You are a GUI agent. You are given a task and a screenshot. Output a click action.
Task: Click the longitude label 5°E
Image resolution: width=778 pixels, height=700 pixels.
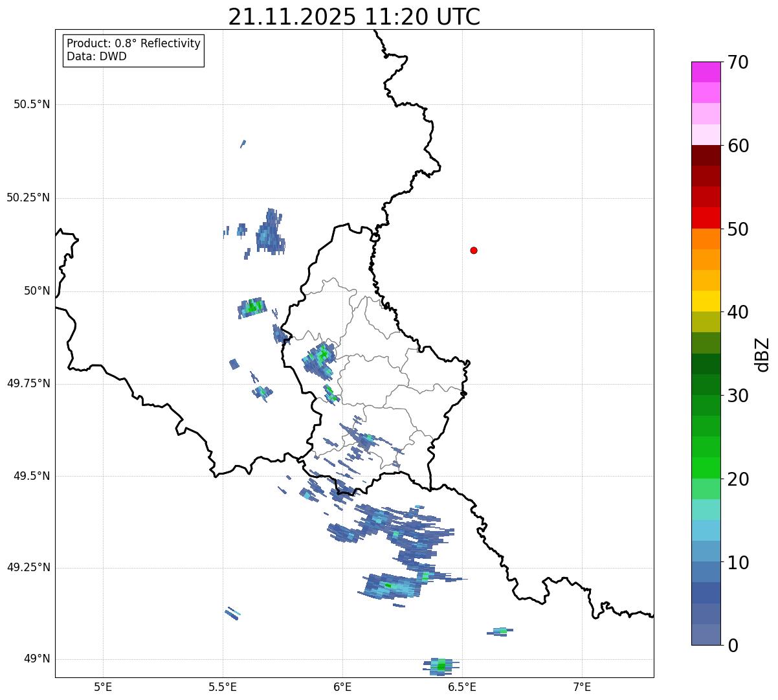click(103, 686)
